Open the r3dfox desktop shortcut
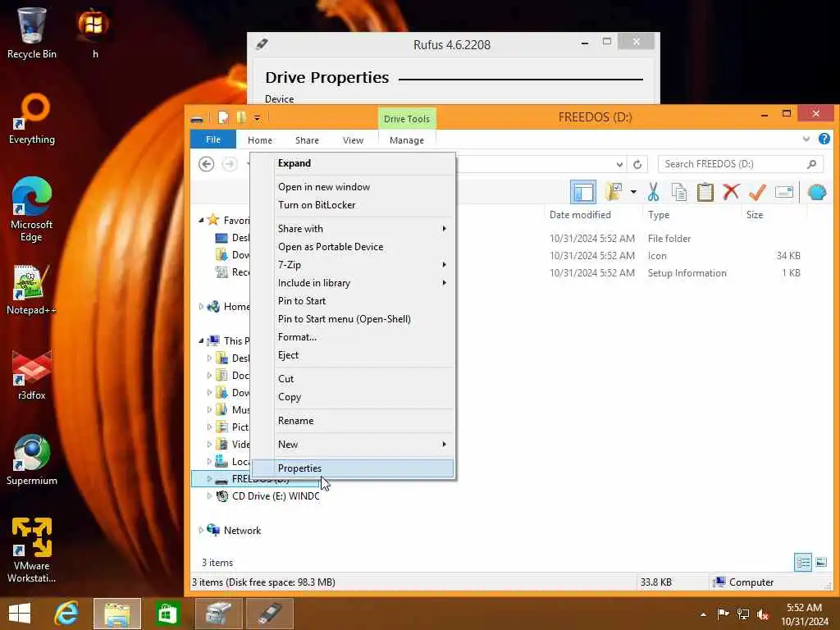The height and width of the screenshot is (630, 840). [32, 375]
